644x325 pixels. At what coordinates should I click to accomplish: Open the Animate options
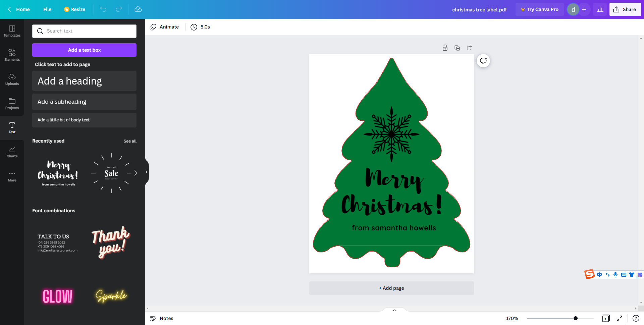coord(164,27)
